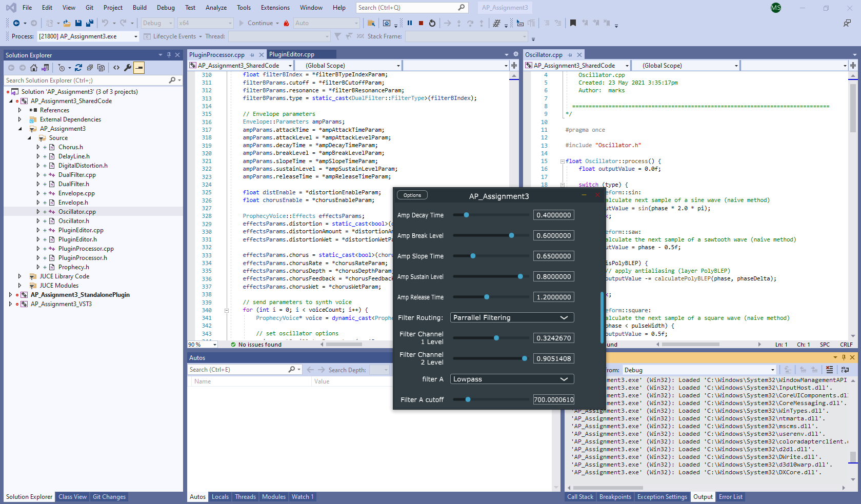Switch between solutions and folder views

(45, 68)
